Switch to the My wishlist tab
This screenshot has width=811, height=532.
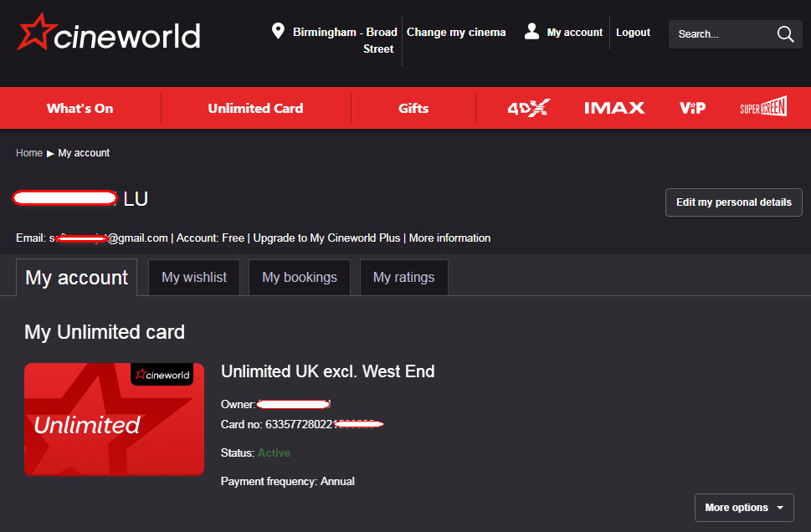(193, 277)
